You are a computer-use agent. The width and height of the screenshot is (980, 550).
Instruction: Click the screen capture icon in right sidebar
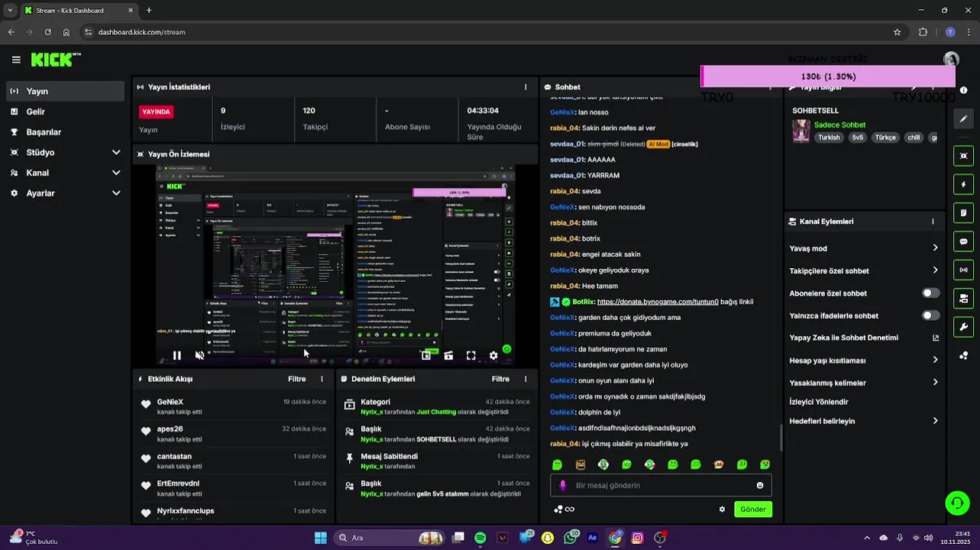963,156
